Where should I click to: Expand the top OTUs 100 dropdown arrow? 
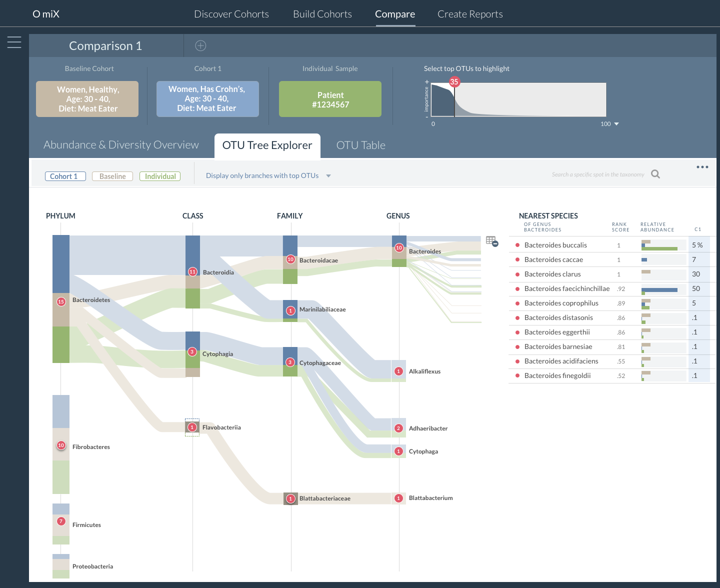click(x=616, y=124)
